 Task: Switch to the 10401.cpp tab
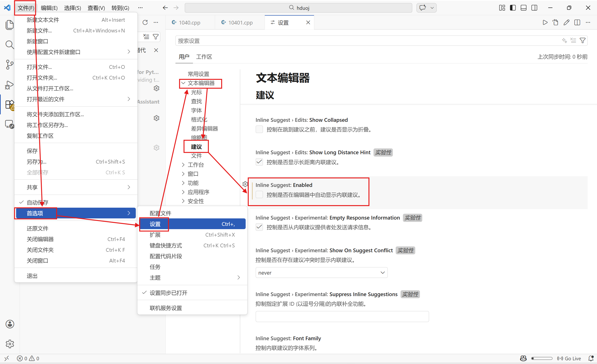240,23
